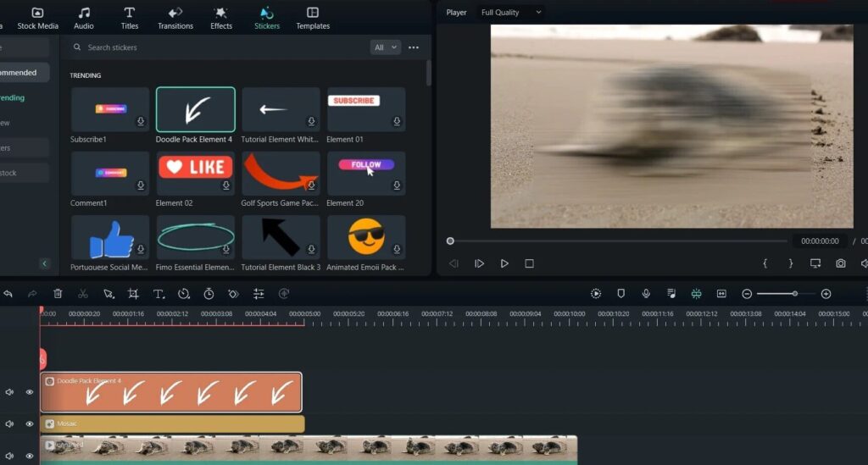Open the Transitions tab
The image size is (868, 465).
[175, 19]
